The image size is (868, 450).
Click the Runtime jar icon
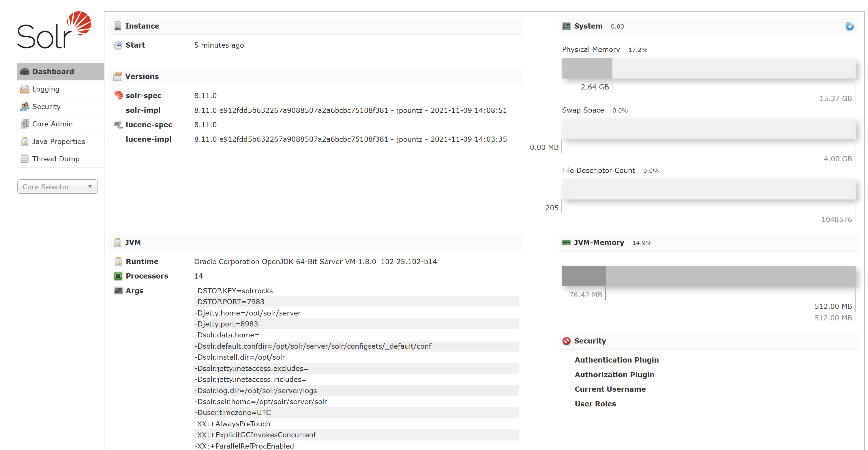[118, 261]
